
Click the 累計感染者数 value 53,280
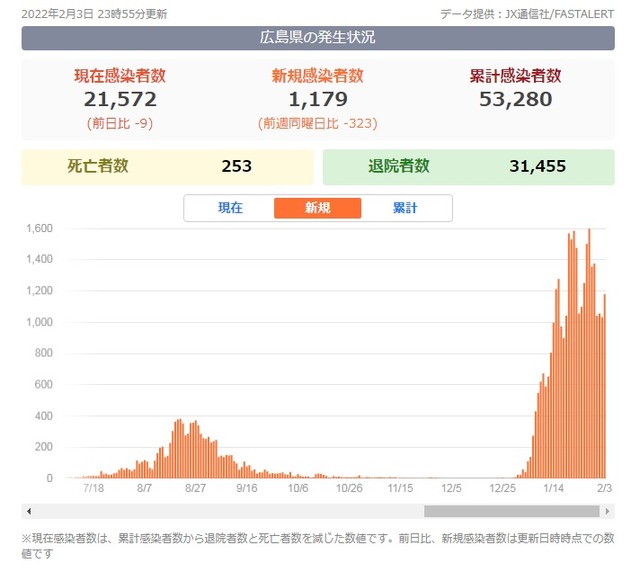pyautogui.click(x=516, y=100)
